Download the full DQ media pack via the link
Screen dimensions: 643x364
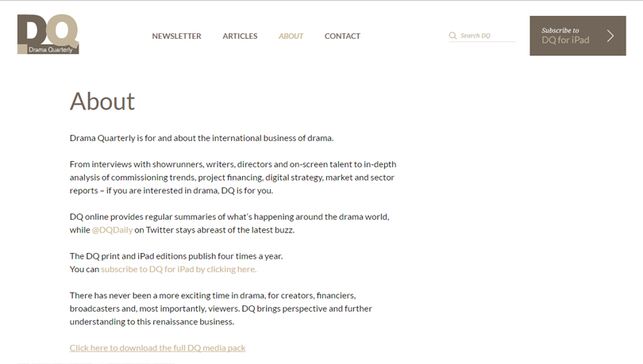157,347
